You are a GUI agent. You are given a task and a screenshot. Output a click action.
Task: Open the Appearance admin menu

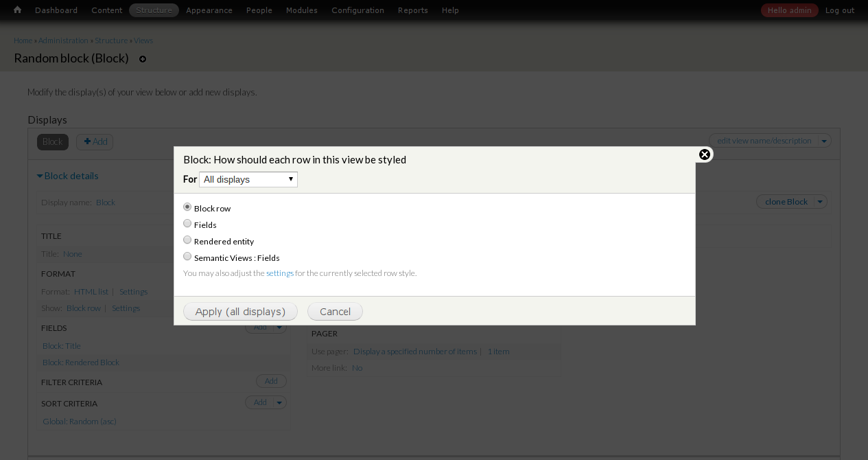[x=209, y=10]
